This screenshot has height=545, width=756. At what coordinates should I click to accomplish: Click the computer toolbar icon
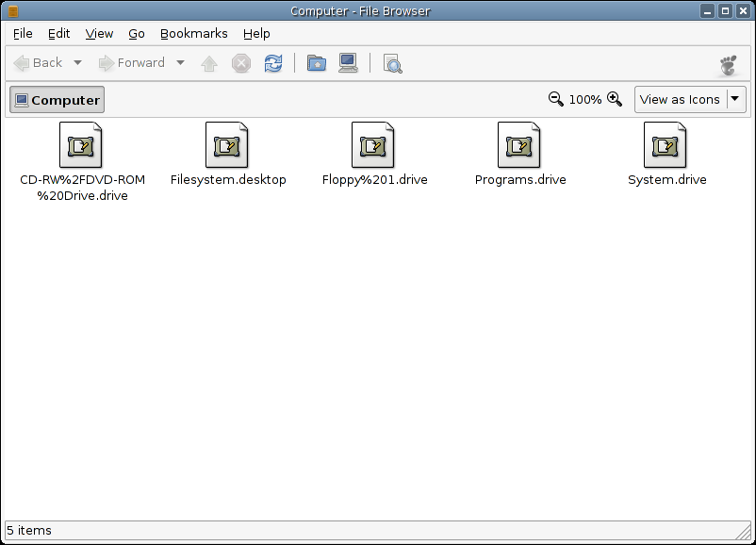347,63
